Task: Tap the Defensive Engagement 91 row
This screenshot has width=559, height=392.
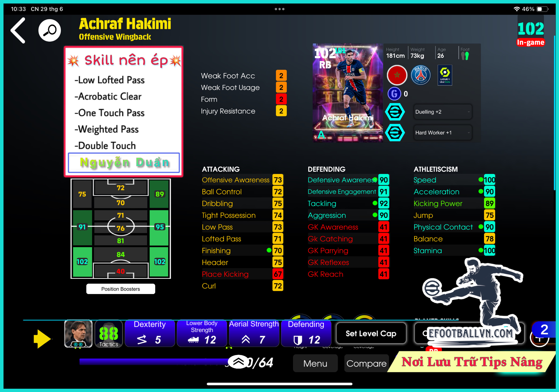Action: pyautogui.click(x=348, y=192)
